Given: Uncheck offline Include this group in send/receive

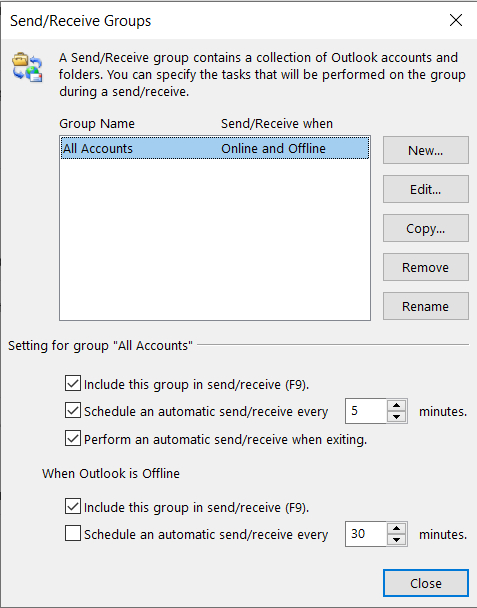Looking at the screenshot, I should [73, 506].
